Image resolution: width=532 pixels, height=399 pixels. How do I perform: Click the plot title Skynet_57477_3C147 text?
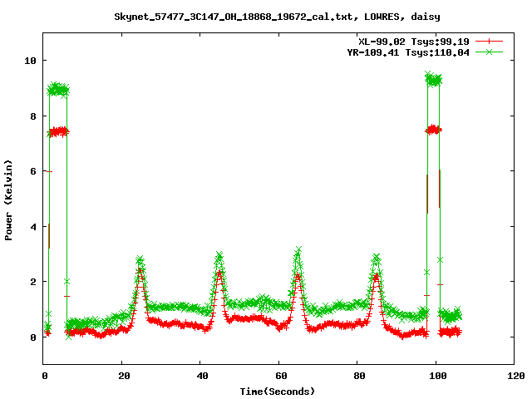coord(277,17)
